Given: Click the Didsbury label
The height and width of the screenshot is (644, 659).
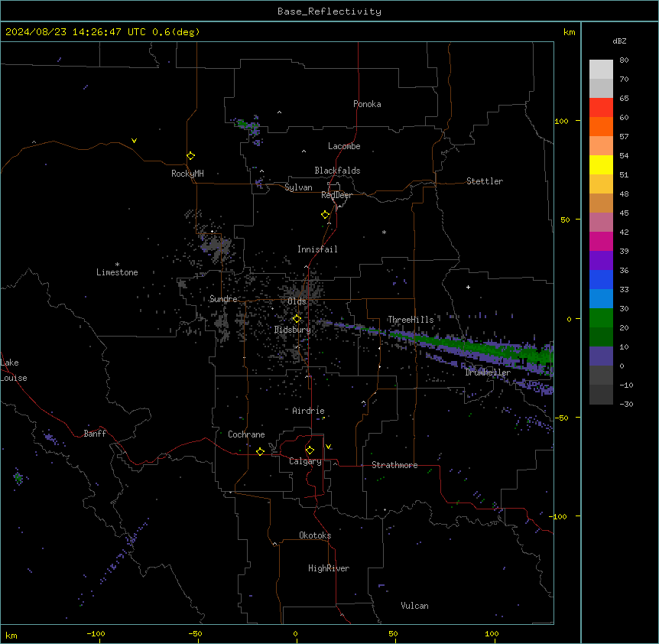Looking at the screenshot, I should [x=293, y=330].
